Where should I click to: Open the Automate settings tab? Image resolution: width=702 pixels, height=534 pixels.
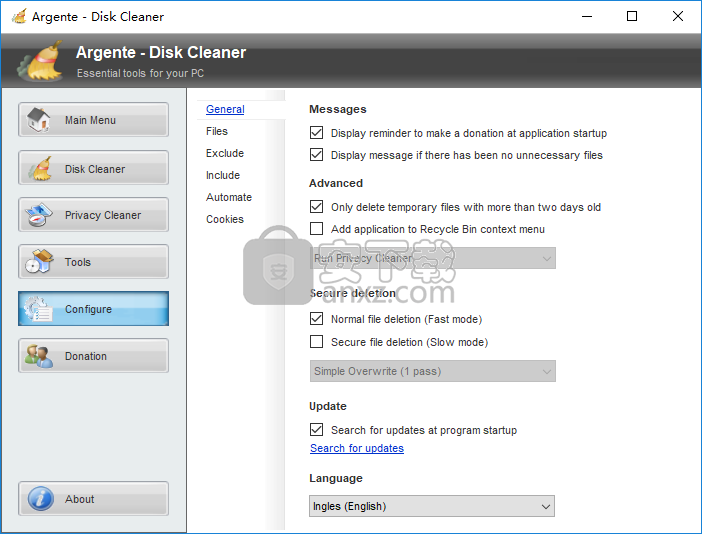pos(229,197)
